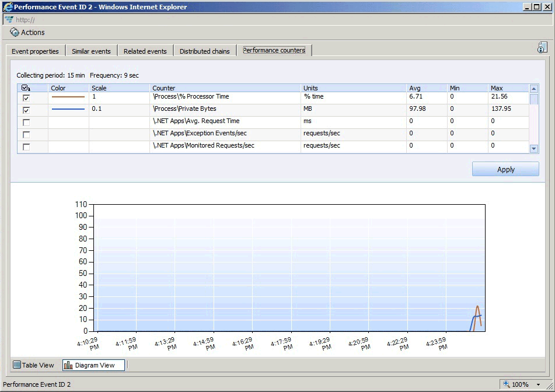Image resolution: width=555 pixels, height=392 pixels.
Task: Click the Event properties tab label
Action: click(35, 51)
